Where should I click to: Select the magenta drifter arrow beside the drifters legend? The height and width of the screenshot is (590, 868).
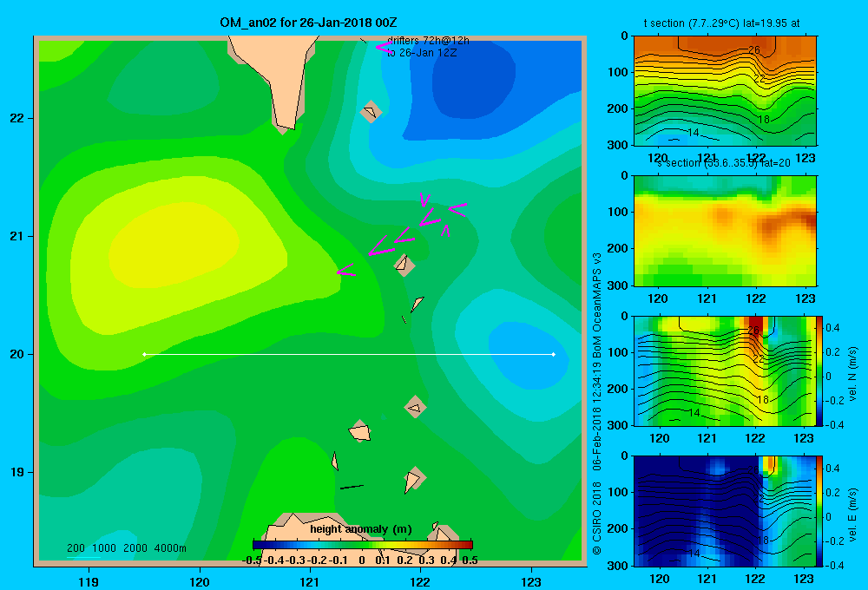(x=385, y=47)
